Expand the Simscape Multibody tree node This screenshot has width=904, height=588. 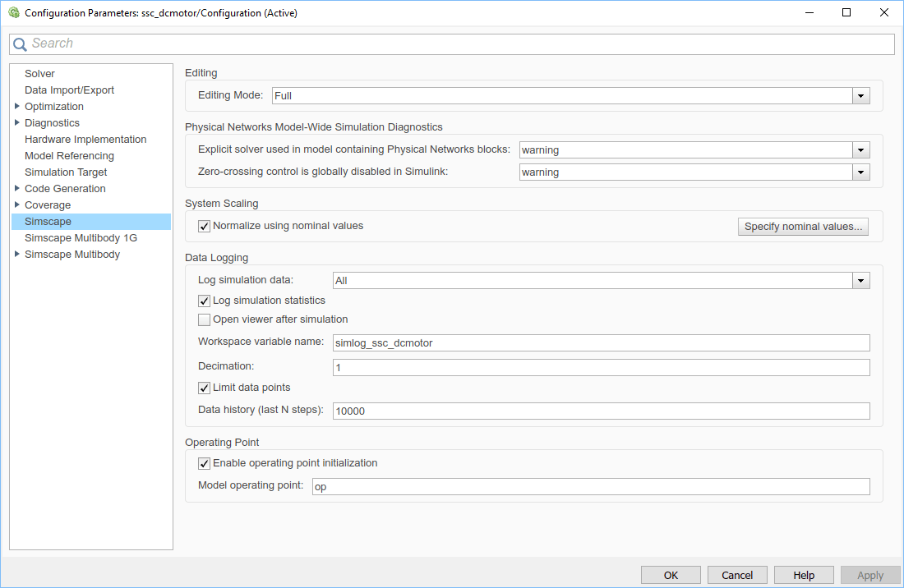17,255
